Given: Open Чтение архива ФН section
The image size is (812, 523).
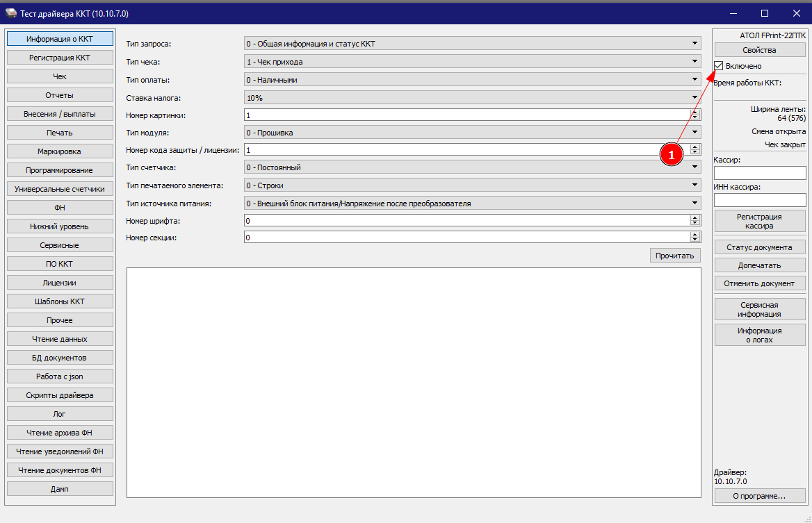Looking at the screenshot, I should [60, 433].
